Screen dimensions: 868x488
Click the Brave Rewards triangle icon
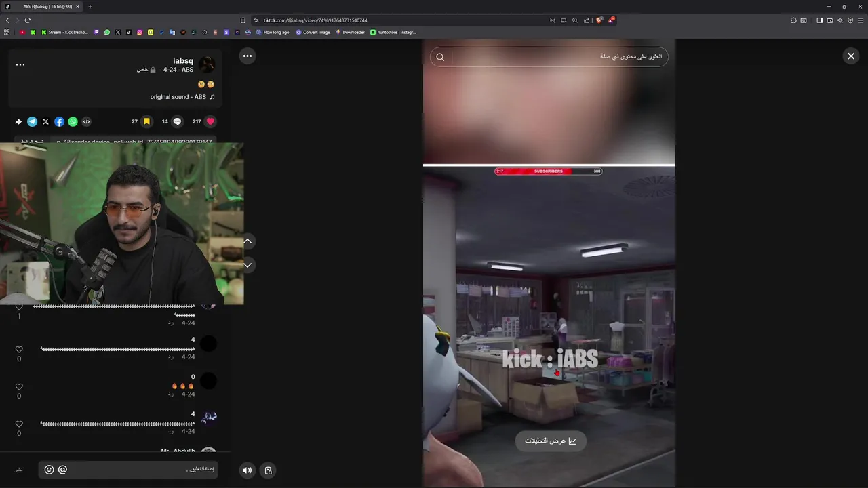(x=610, y=20)
